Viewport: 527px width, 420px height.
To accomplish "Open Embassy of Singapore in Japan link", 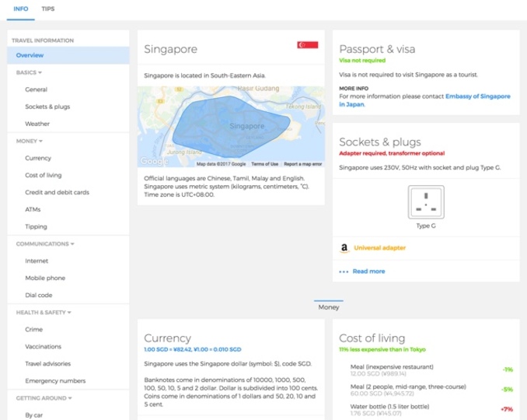I will (424, 100).
